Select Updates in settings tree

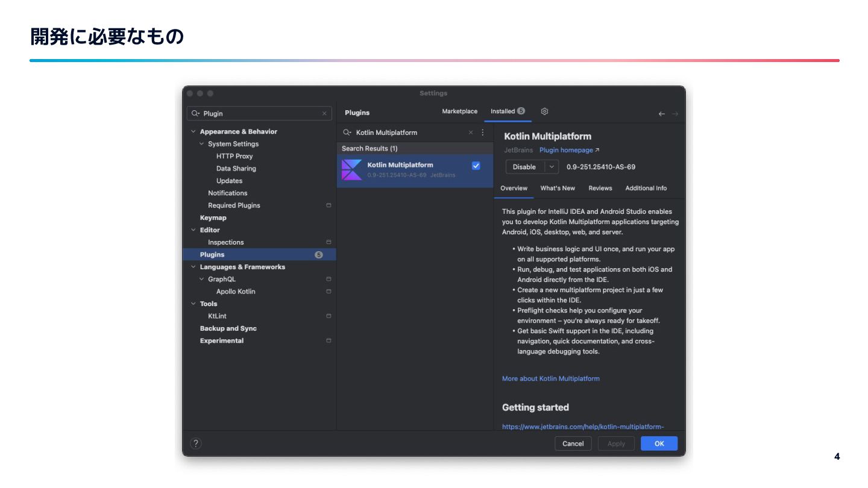point(229,181)
